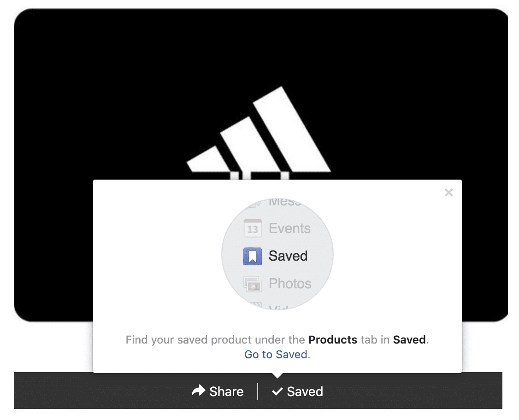The width and height of the screenshot is (519, 420).
Task: Click the white three-stripe logo
Action: (x=259, y=132)
